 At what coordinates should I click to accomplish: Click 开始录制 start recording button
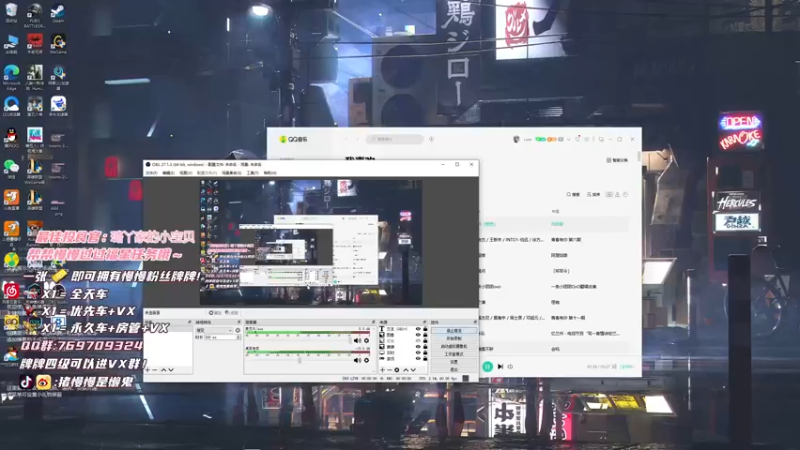click(x=454, y=338)
